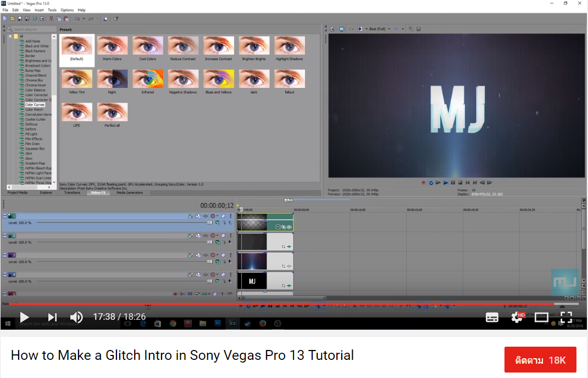Open the Tools menu

52,10
